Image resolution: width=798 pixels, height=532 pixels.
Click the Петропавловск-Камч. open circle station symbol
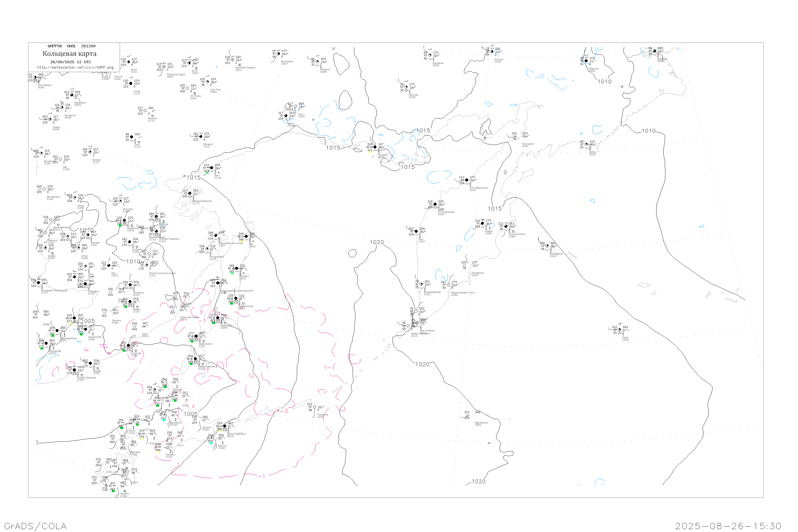point(448,285)
